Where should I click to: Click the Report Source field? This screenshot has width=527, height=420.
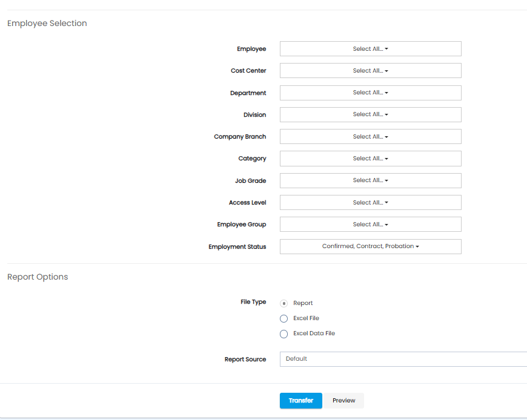click(403, 359)
